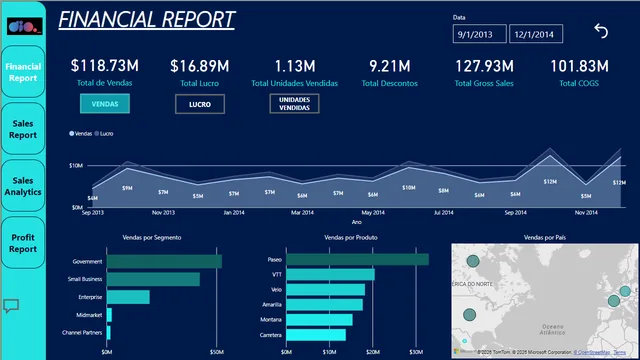Click the 127.93M Total Gross Sales card
Image resolution: width=640 pixels, height=360 pixels.
pos(484,72)
